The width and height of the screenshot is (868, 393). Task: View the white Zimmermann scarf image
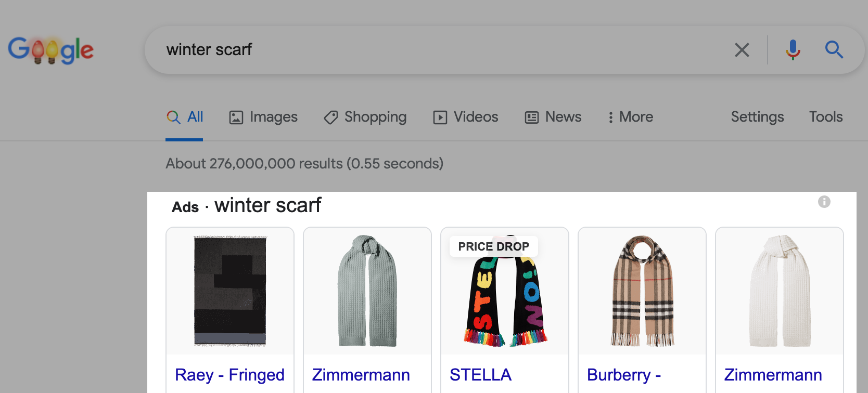click(779, 291)
